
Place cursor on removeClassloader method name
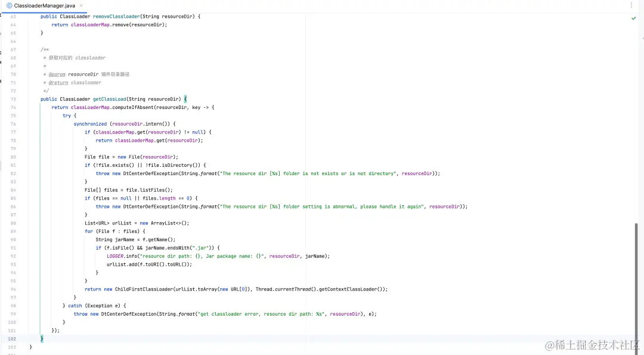(116, 17)
